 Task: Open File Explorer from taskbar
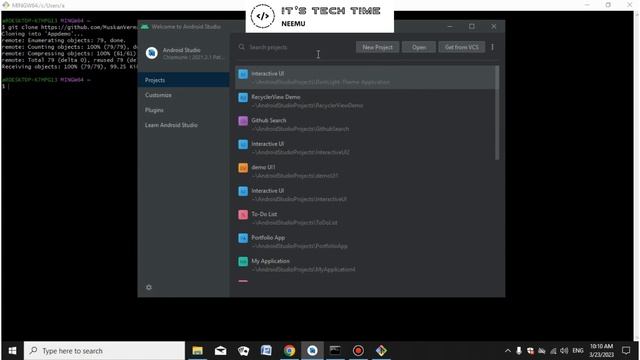(x=198, y=351)
